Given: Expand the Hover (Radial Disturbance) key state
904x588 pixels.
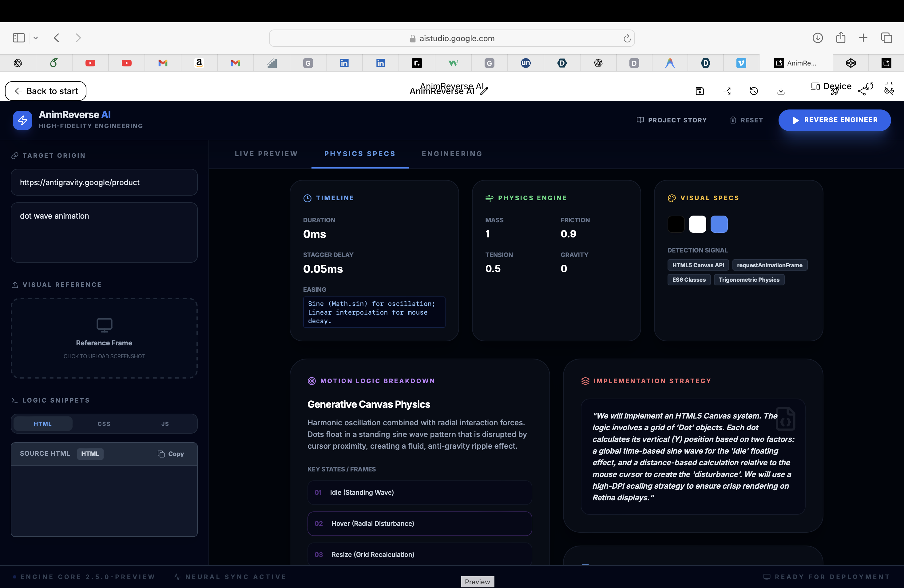Looking at the screenshot, I should pyautogui.click(x=419, y=523).
